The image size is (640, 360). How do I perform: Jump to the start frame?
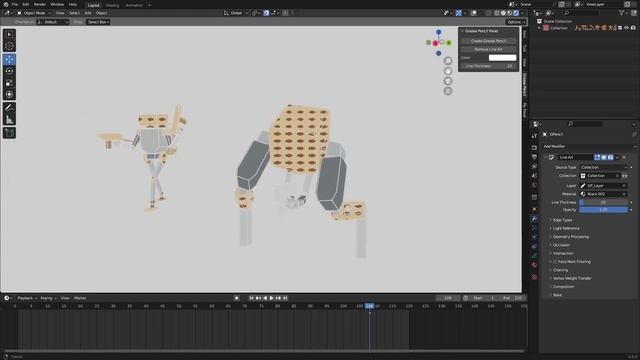[x=251, y=298]
